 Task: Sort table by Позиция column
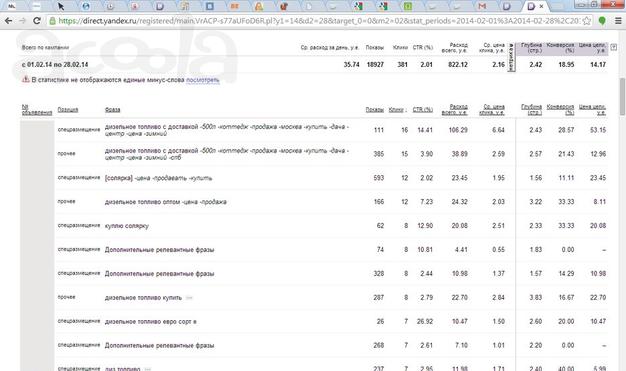pyautogui.click(x=68, y=109)
